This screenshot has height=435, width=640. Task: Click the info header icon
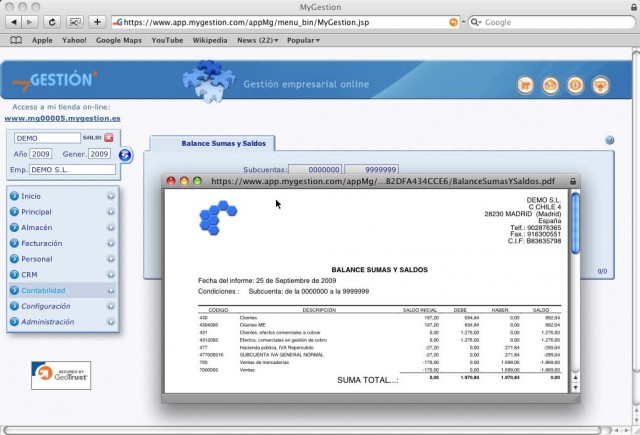pyautogui.click(x=576, y=85)
